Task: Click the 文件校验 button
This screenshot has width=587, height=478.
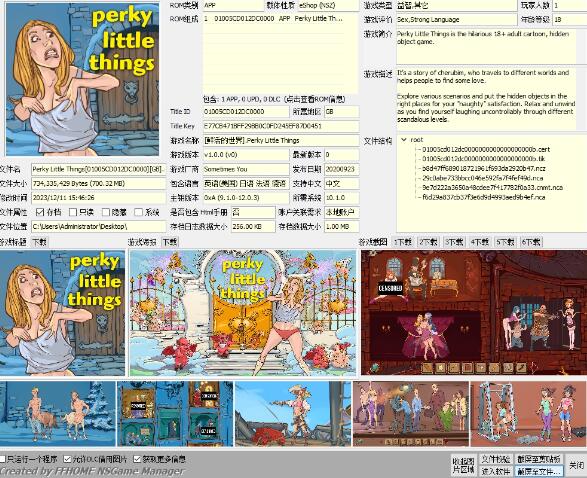Action: tap(496, 459)
